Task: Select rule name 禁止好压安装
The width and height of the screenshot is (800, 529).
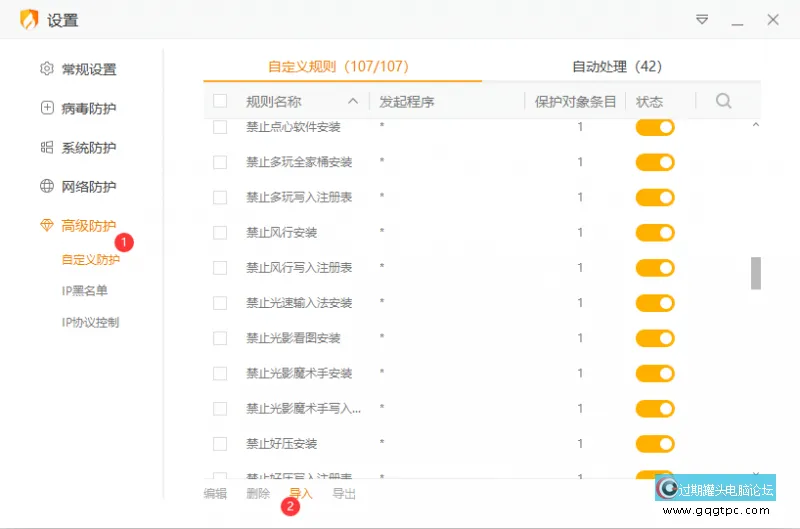Action: click(282, 444)
